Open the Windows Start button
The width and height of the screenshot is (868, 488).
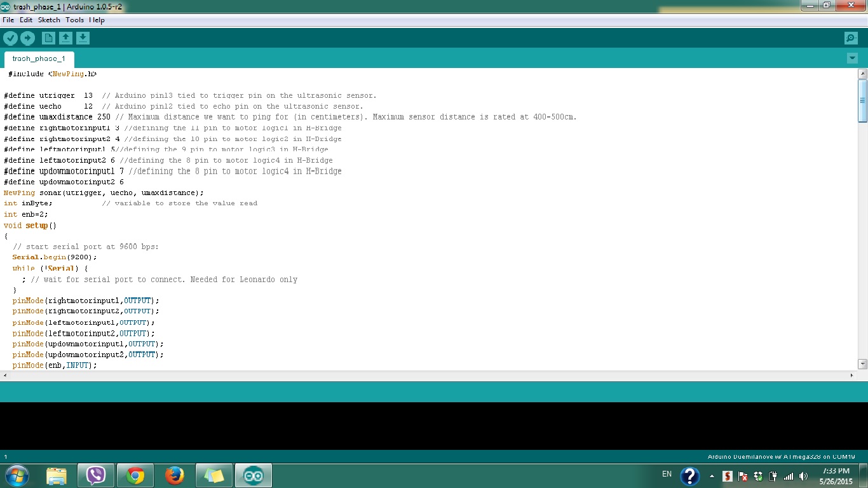click(17, 475)
